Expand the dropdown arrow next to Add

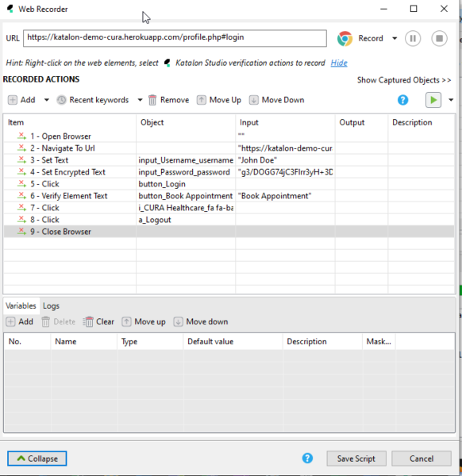pyautogui.click(x=47, y=100)
